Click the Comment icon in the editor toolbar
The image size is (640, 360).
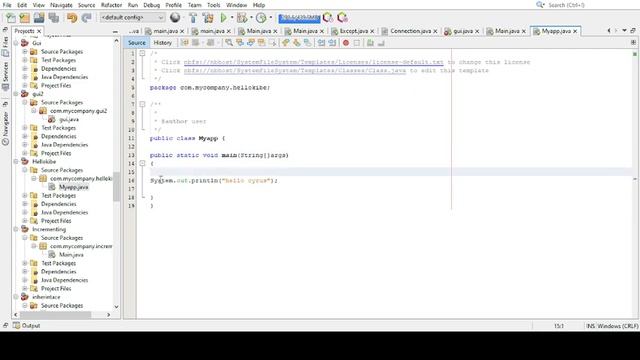(370, 43)
